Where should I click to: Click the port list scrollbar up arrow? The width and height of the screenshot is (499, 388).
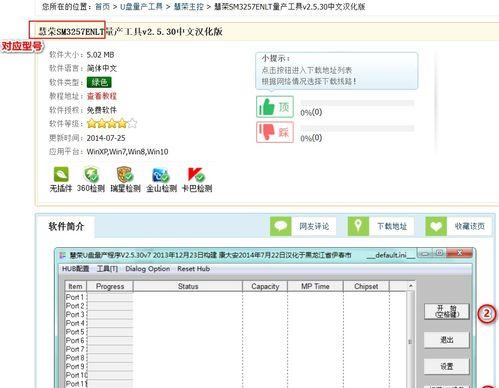pyautogui.click(x=411, y=286)
